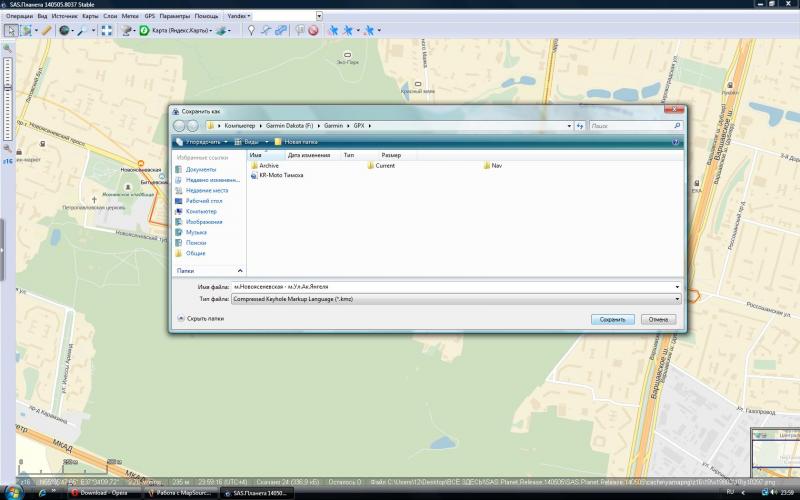Image resolution: width=800 pixels, height=500 pixels.
Task: Open dropdown arrow next to search magnifier
Action: coord(93,31)
